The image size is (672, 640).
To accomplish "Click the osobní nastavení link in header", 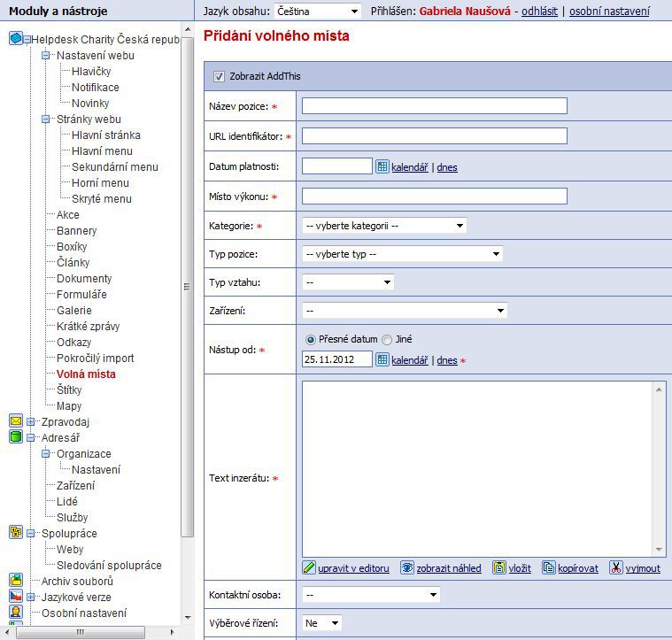I will (x=609, y=12).
